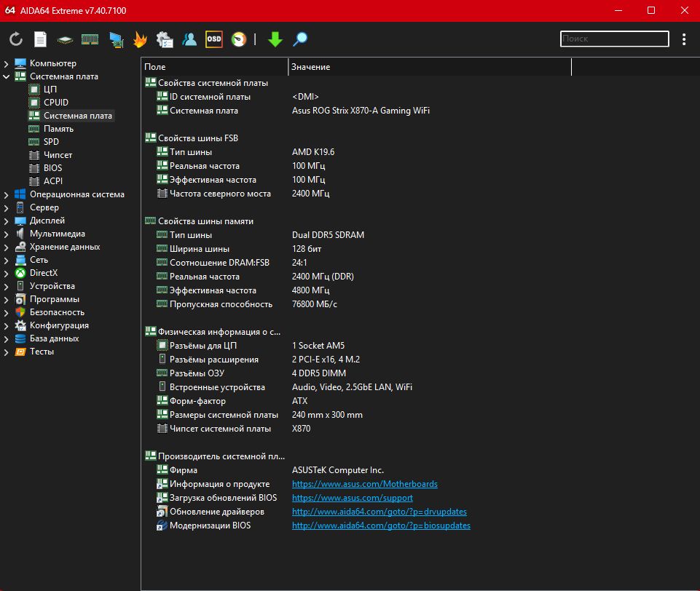Click the Windows logo beside Операционная система
The width and height of the screenshot is (700, 591).
click(20, 194)
